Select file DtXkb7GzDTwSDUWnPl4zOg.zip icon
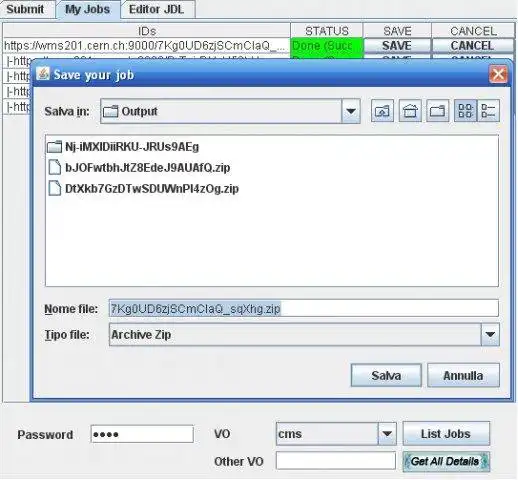The height and width of the screenshot is (480, 518). (x=55, y=188)
